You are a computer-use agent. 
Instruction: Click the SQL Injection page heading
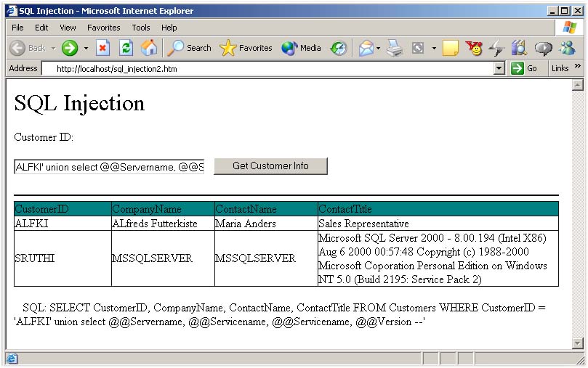pos(79,103)
